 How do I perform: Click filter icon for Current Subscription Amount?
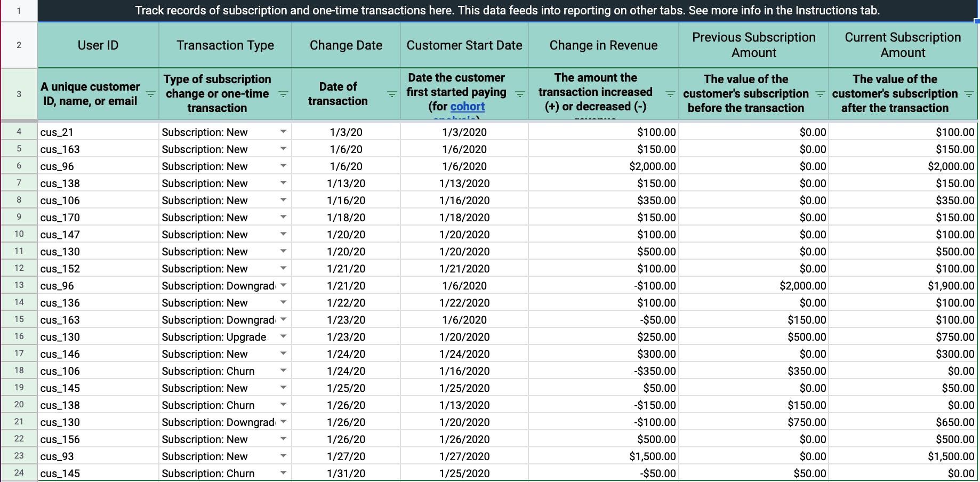click(x=969, y=94)
